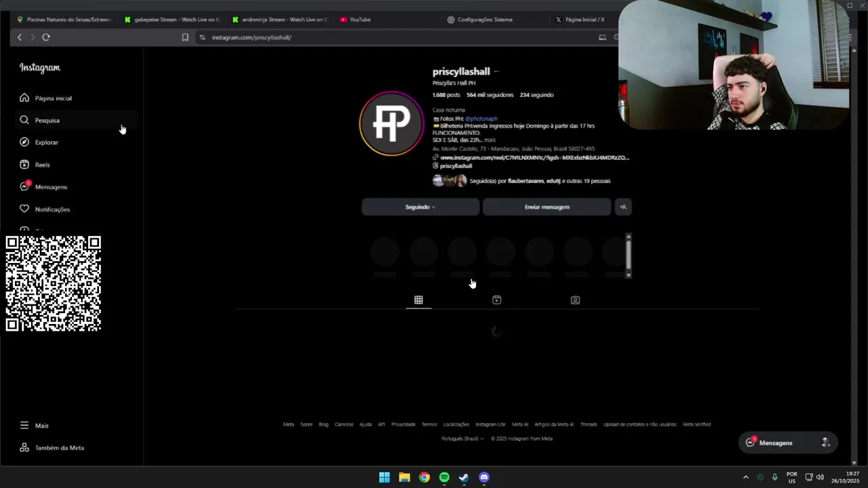This screenshot has width=868, height=488.
Task: Select the tagged photos tab
Action: (575, 300)
